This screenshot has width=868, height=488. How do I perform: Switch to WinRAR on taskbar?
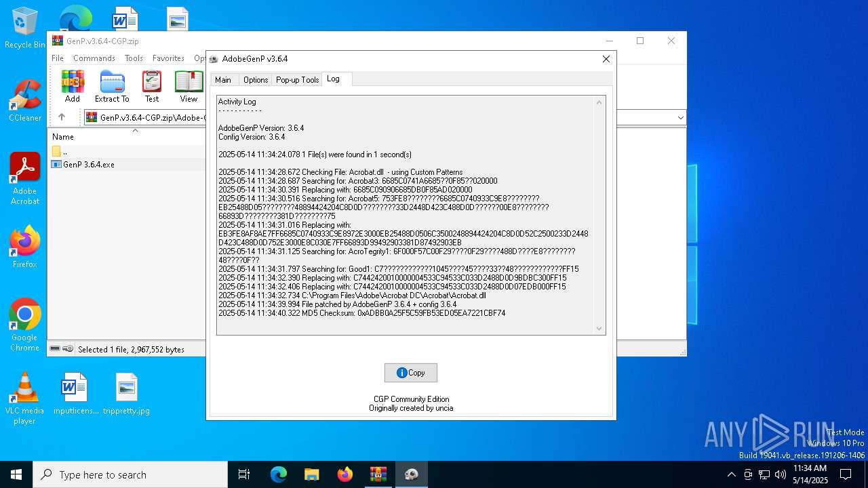378,474
